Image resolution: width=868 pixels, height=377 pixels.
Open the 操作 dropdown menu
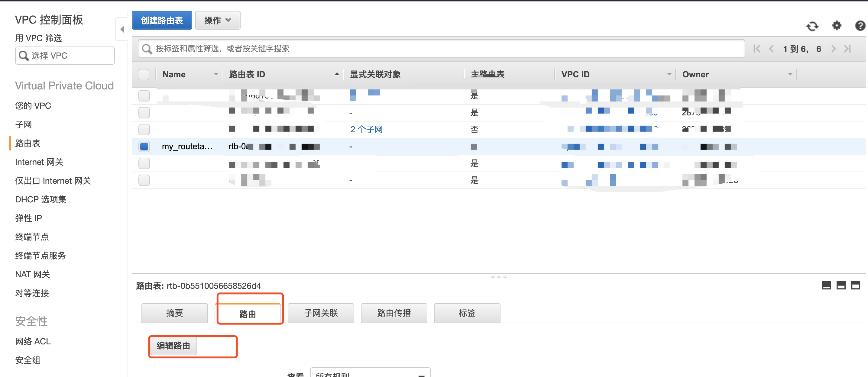pyautogui.click(x=218, y=21)
